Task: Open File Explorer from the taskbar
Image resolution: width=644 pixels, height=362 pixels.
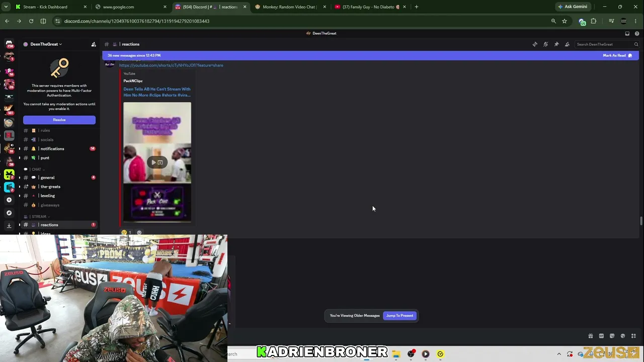Action: point(396,354)
